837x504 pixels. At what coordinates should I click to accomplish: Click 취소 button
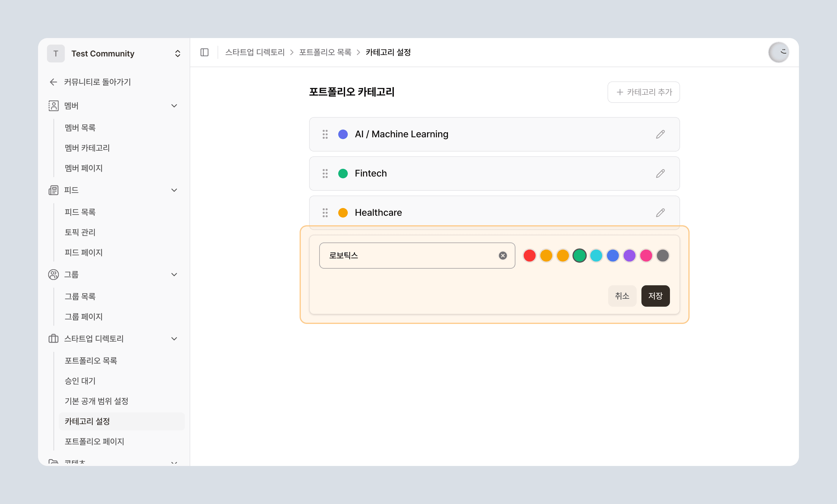coord(622,296)
